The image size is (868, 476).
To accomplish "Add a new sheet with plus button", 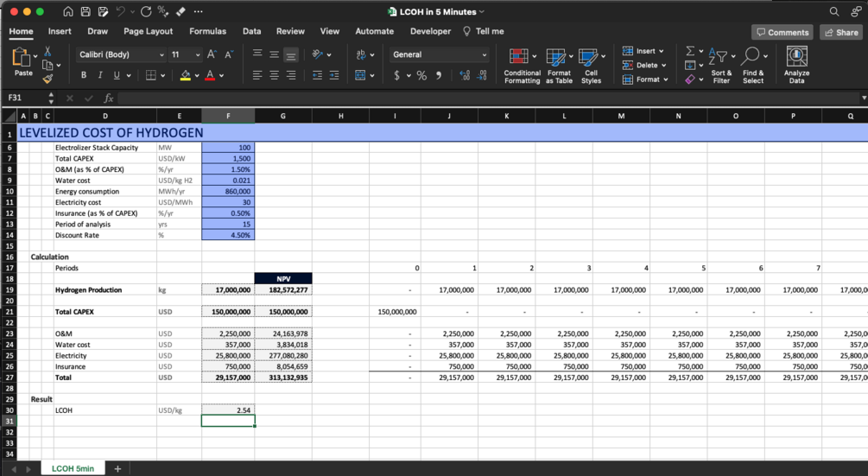I will (117, 468).
